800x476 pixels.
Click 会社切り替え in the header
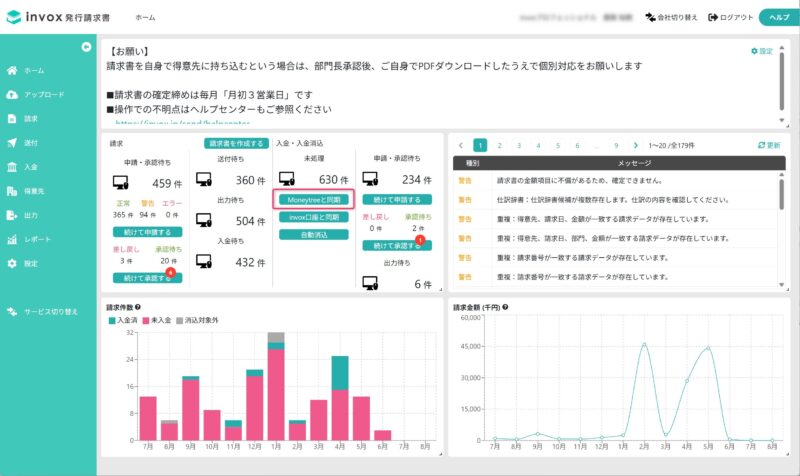coord(671,17)
